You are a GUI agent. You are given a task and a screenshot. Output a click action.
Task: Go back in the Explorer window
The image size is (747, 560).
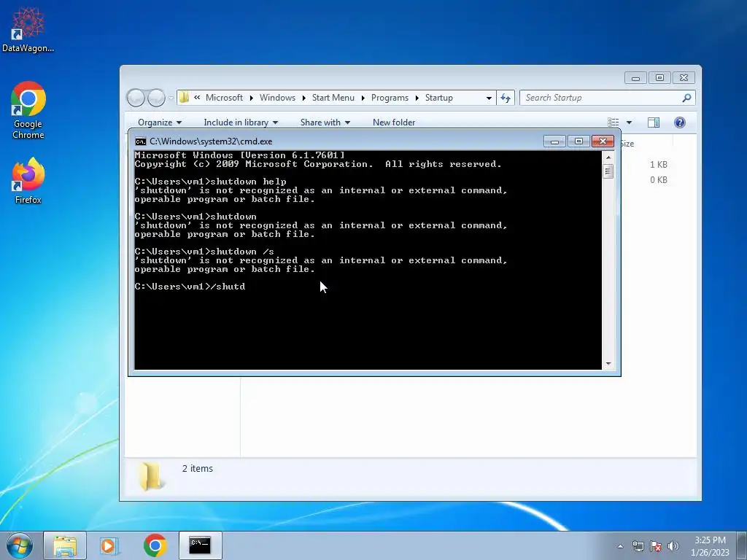click(136, 98)
